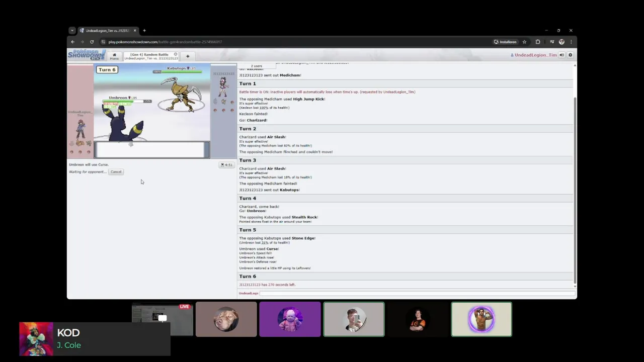Click 'Umbreon used Curse!' log line

pos(259,249)
